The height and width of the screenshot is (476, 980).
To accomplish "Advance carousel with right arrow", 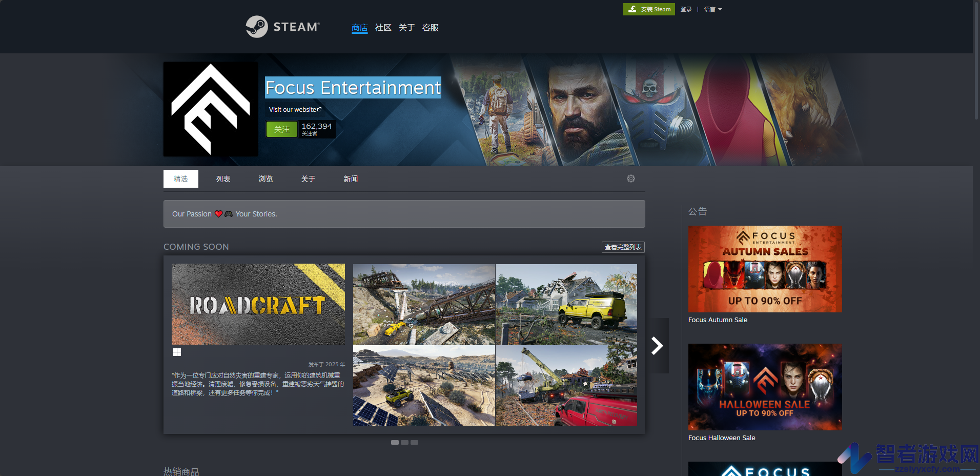I will click(657, 346).
